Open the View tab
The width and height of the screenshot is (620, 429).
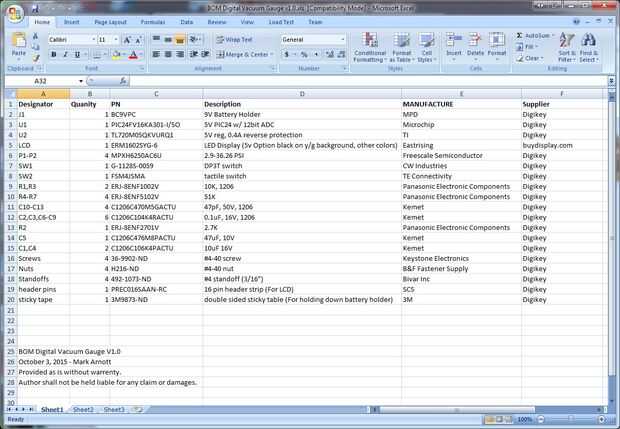[x=247, y=22]
